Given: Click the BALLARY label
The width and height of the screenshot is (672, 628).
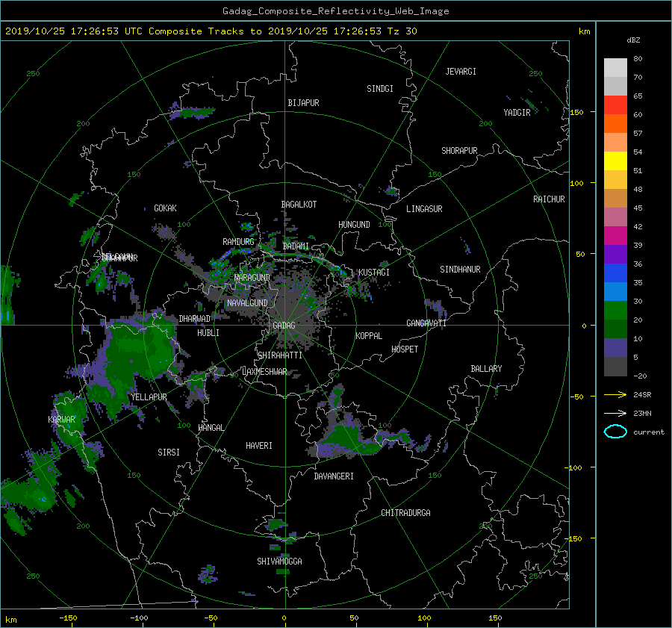Looking at the screenshot, I should (x=486, y=369).
